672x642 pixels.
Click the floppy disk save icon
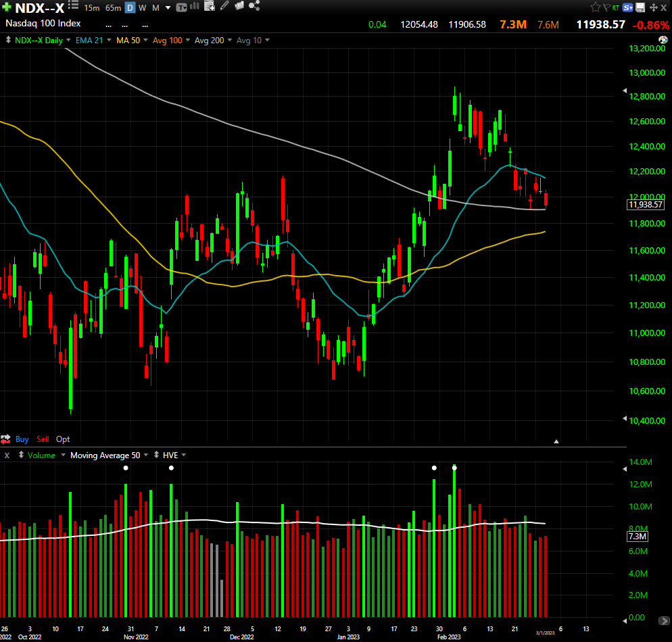coord(640,7)
